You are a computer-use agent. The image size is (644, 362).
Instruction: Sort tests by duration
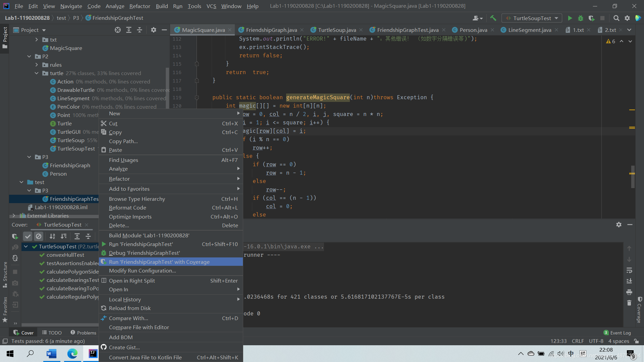[x=63, y=236]
